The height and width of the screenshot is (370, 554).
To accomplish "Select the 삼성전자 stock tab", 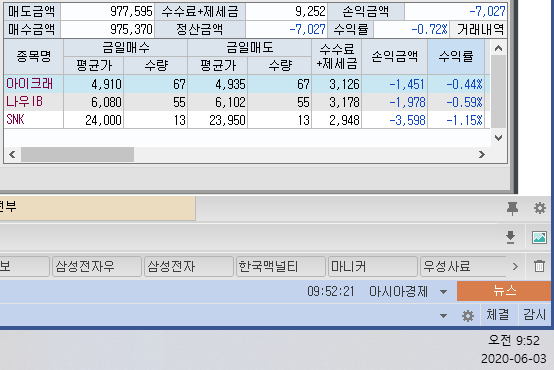I will pyautogui.click(x=188, y=266).
